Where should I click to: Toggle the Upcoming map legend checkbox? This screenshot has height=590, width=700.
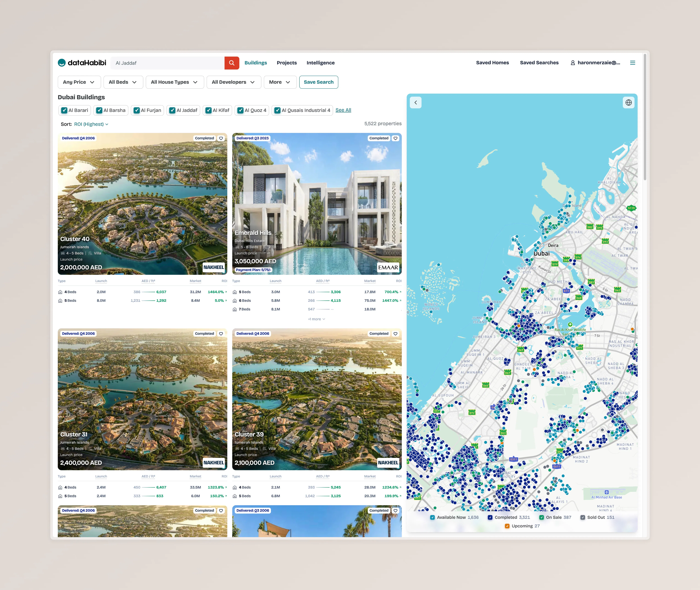(507, 526)
